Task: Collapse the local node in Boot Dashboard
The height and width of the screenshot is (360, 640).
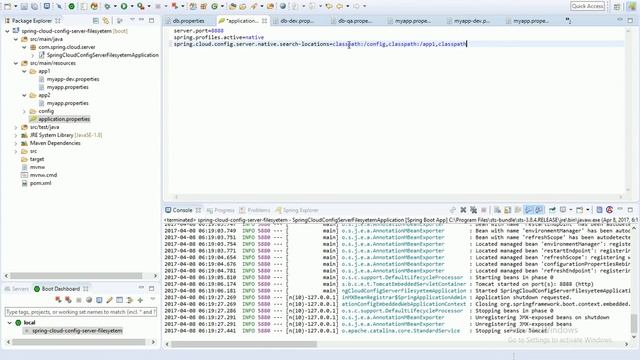Action: point(9,322)
